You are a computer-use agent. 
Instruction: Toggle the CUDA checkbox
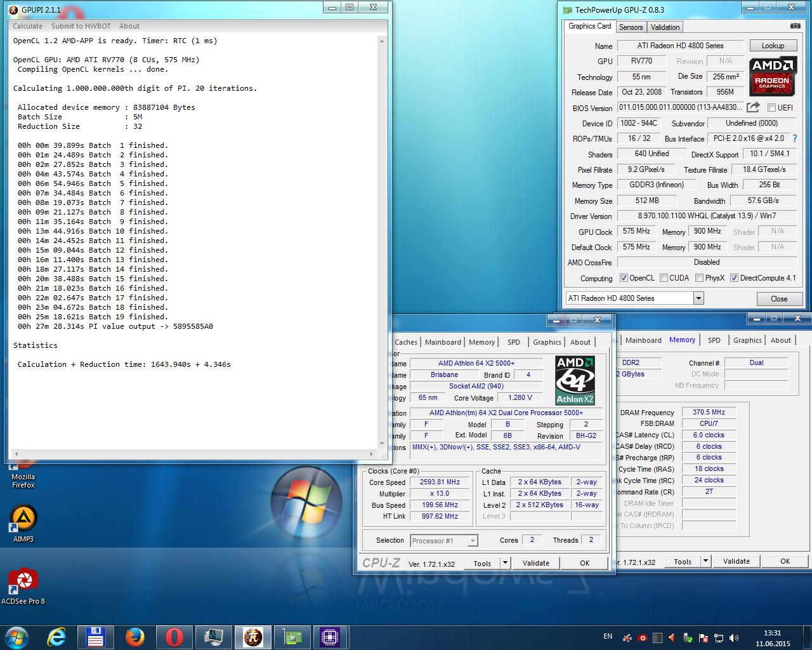(x=664, y=278)
